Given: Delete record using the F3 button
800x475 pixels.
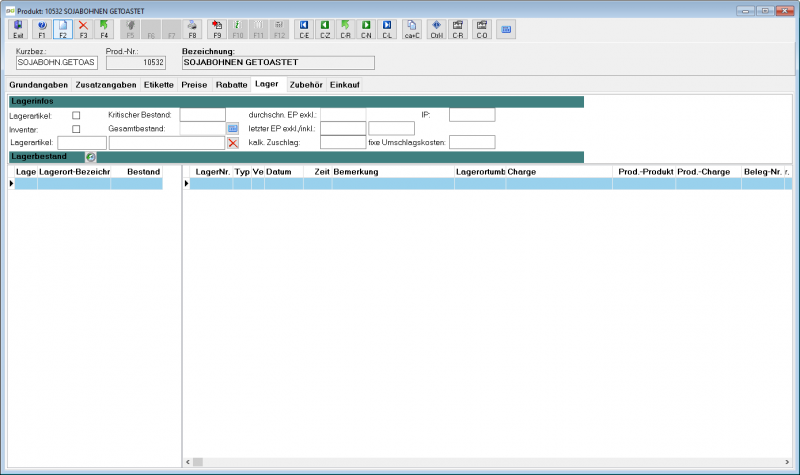Looking at the screenshot, I should (83, 29).
